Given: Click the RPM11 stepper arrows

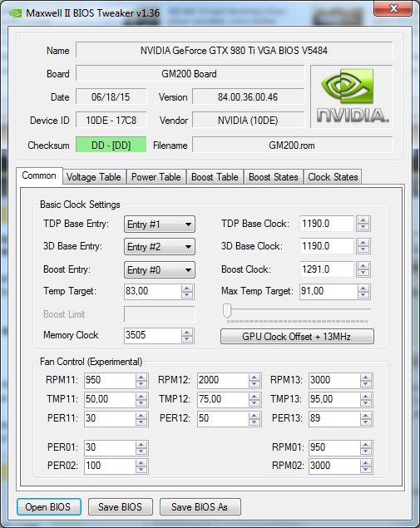Looking at the screenshot, I should pos(141,381).
